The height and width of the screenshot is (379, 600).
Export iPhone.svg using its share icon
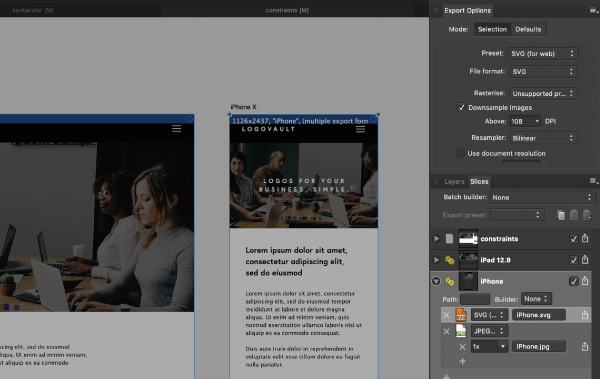tap(585, 315)
